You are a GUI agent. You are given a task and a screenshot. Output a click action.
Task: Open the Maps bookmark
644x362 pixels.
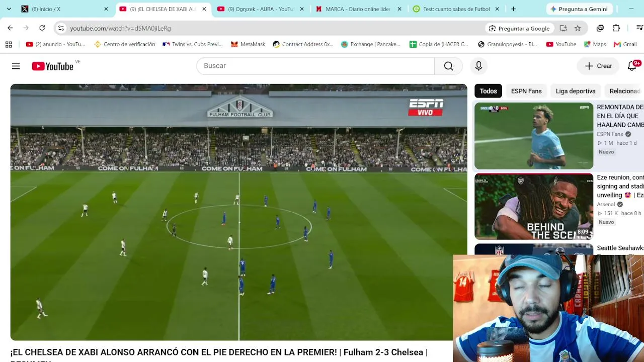click(595, 44)
